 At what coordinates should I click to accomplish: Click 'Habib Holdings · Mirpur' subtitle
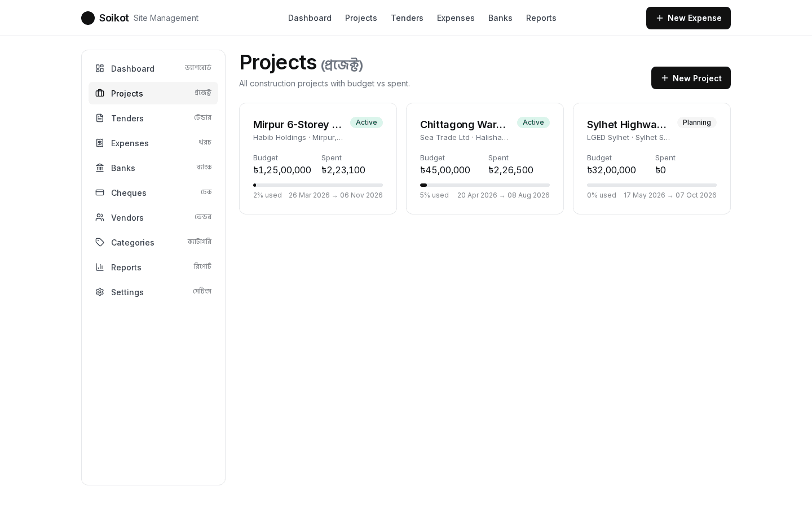[298, 138]
